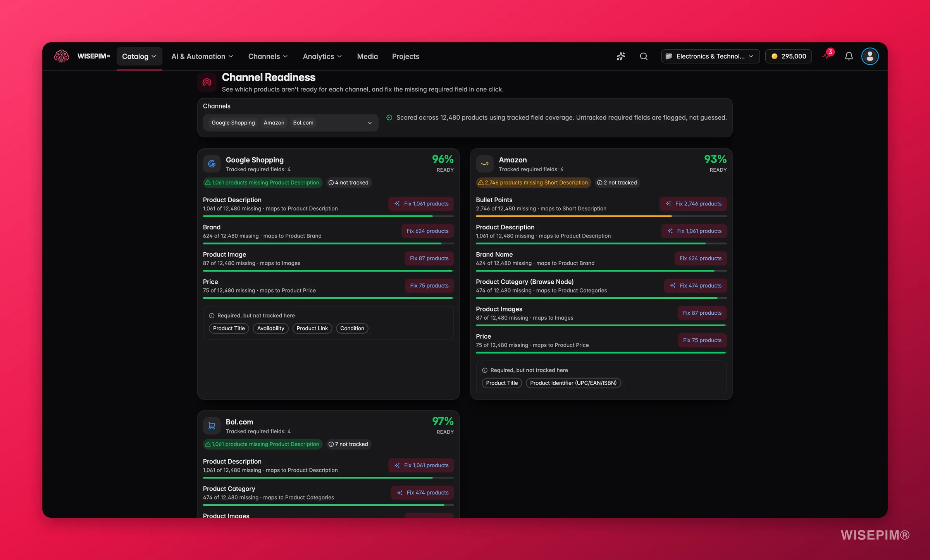This screenshot has width=930, height=560.
Task: Open the AI sparkle assistant icon
Action: (621, 56)
